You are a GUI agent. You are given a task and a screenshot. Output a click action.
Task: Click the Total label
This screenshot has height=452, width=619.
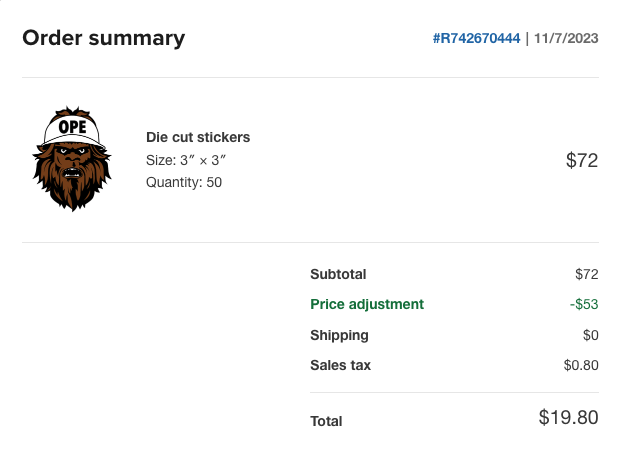[326, 421]
